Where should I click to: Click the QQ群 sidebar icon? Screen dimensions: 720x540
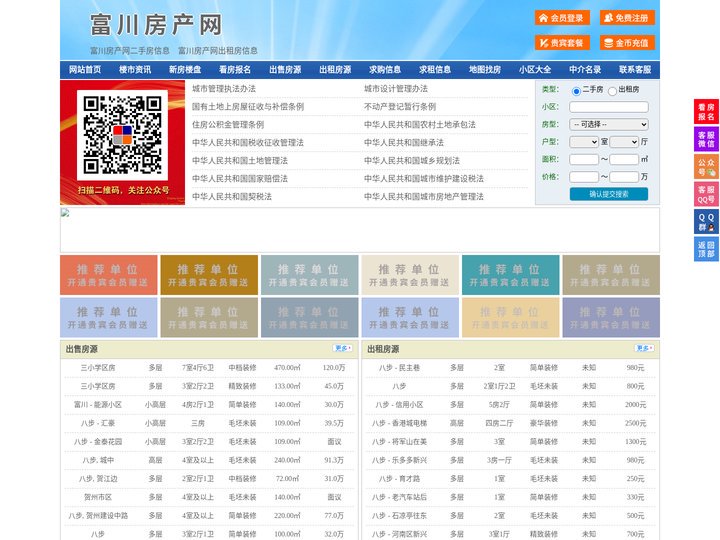pos(706,222)
